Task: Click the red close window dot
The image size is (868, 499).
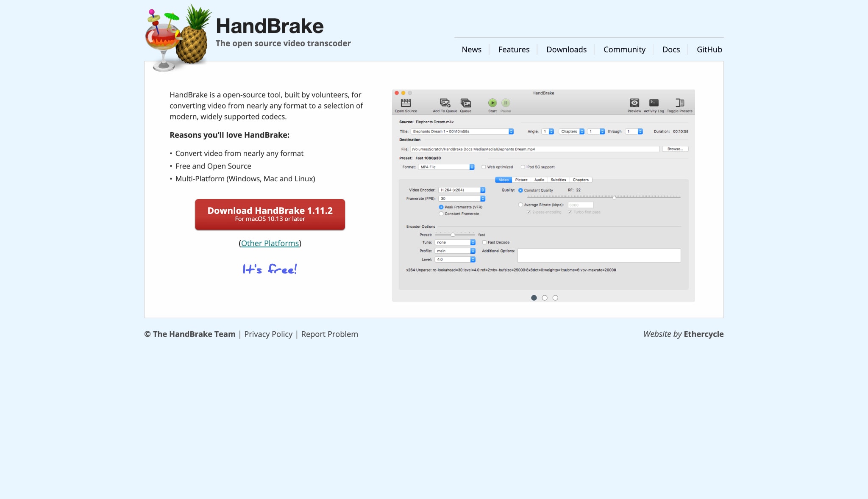Action: (x=397, y=93)
